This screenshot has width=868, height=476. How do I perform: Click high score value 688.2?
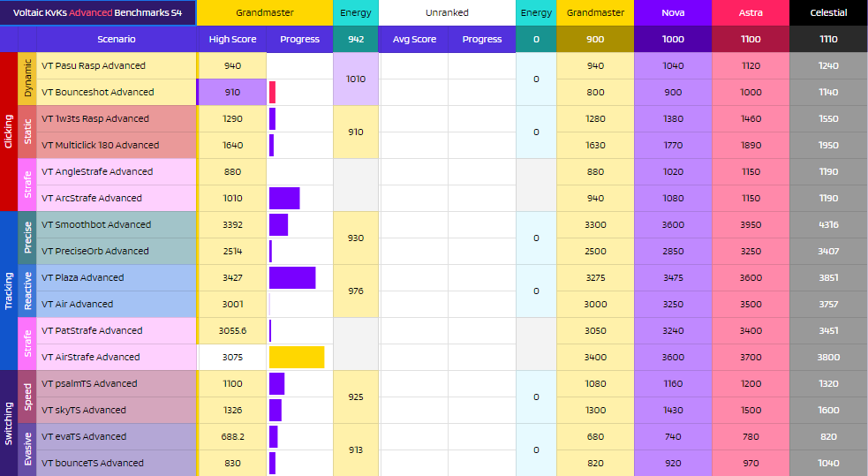coord(232,437)
